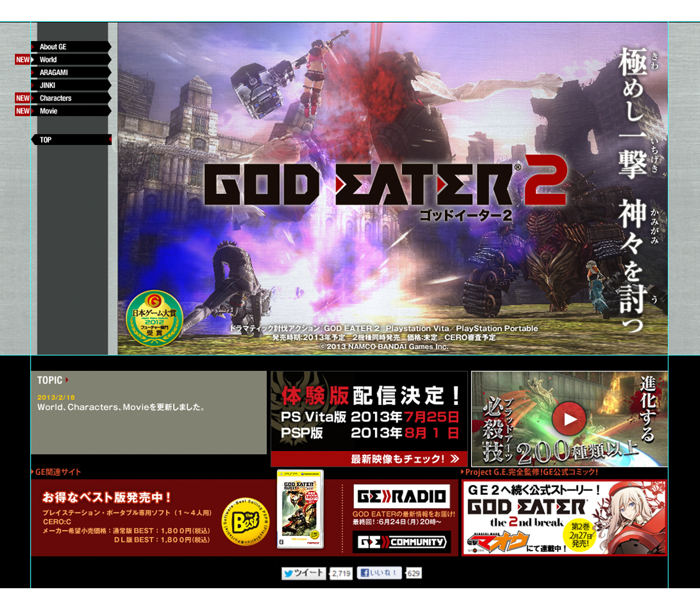Image resolution: width=700 pixels, height=616 pixels.
Task: Open the GE関連サイト heading link
Action: pyautogui.click(x=56, y=472)
